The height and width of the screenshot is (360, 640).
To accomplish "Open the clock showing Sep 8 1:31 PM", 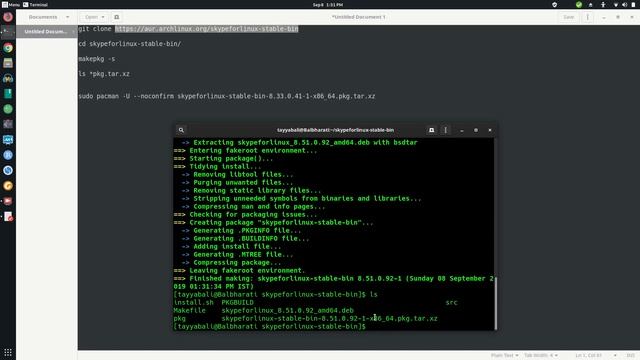I will coord(328,4).
